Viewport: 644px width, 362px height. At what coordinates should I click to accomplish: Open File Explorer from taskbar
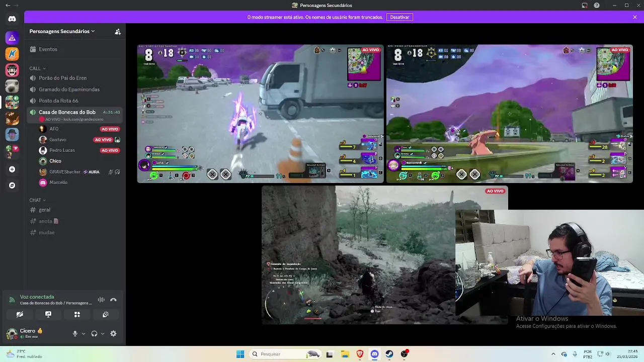tap(345, 354)
